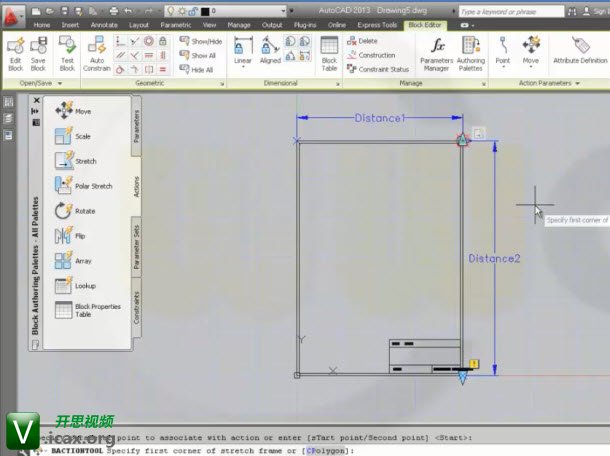
Task: Select the Aligned dimensional constraint
Action: (x=270, y=51)
